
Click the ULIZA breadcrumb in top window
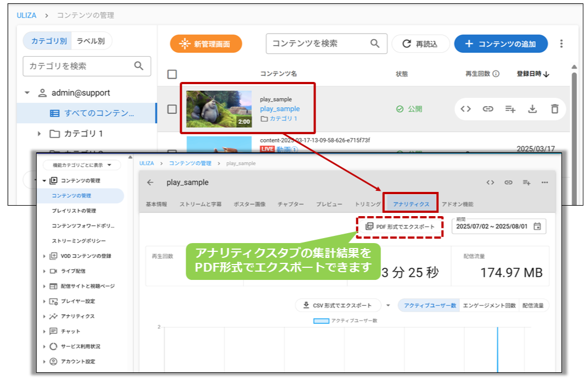tap(26, 15)
